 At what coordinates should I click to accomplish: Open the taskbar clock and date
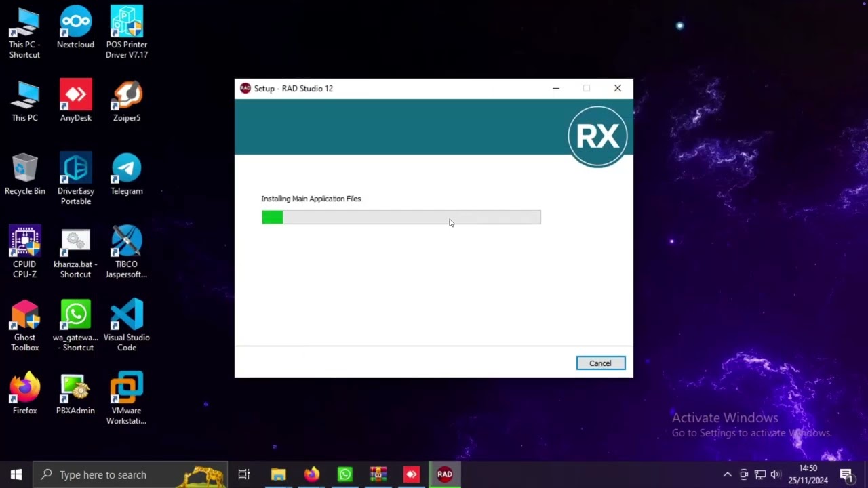click(808, 474)
